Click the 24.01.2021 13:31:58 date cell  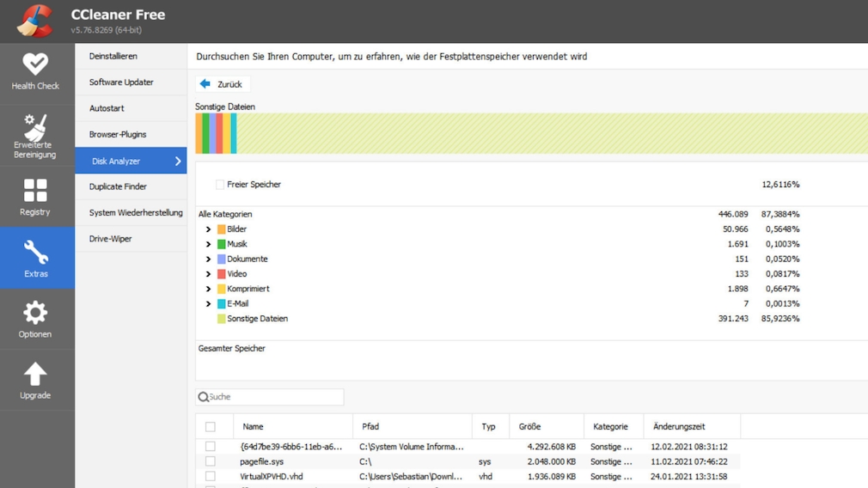[689, 476]
